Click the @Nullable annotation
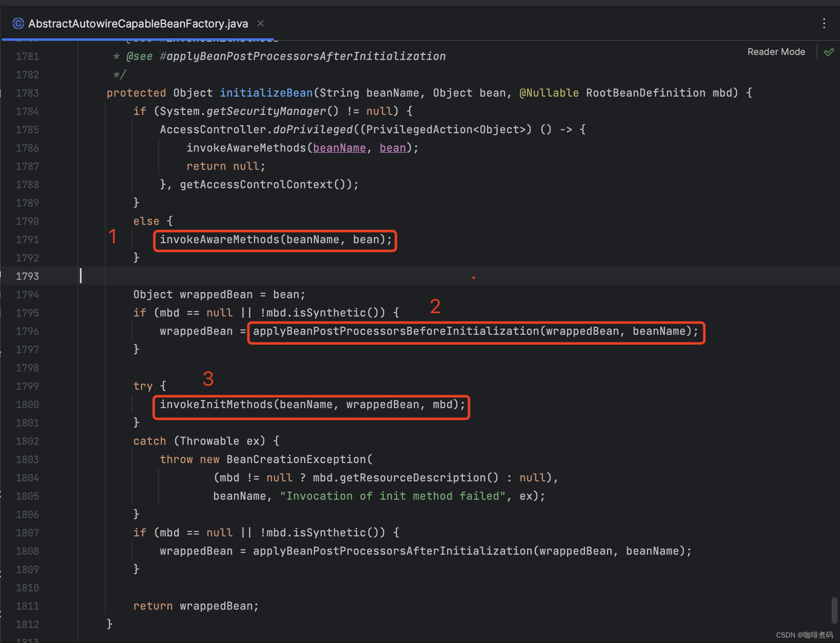 tap(549, 93)
